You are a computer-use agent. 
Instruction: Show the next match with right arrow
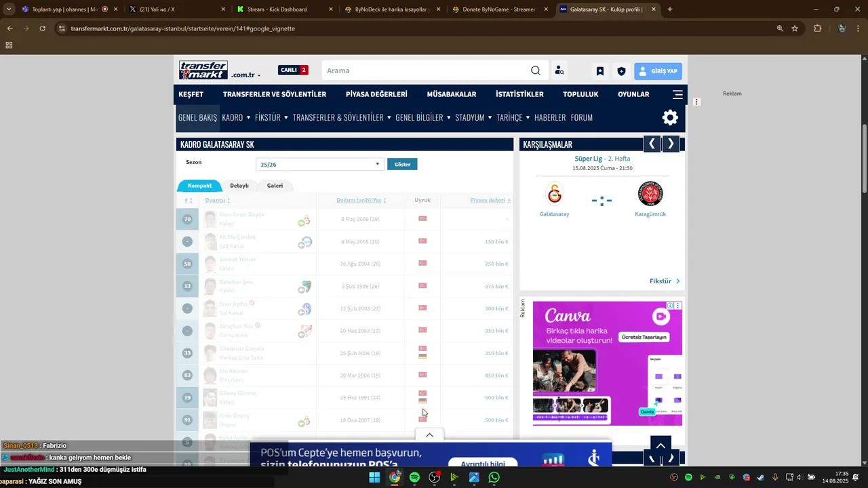pos(671,144)
